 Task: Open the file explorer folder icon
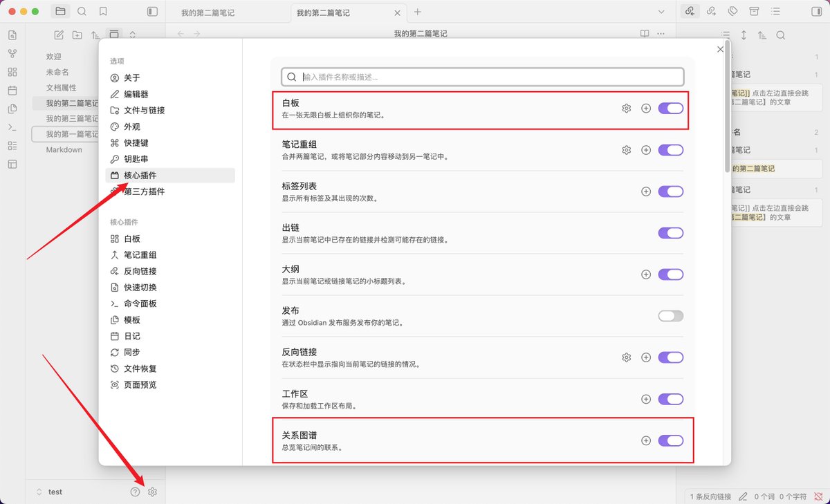[60, 12]
